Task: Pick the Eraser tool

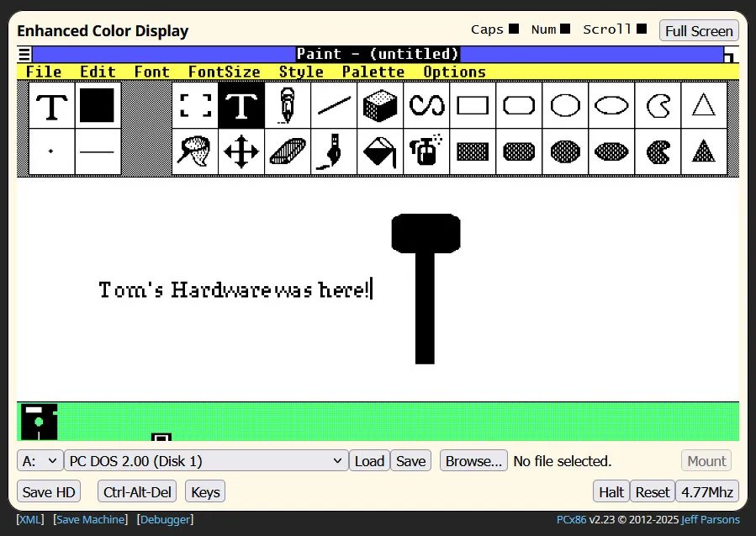Action: click(288, 151)
